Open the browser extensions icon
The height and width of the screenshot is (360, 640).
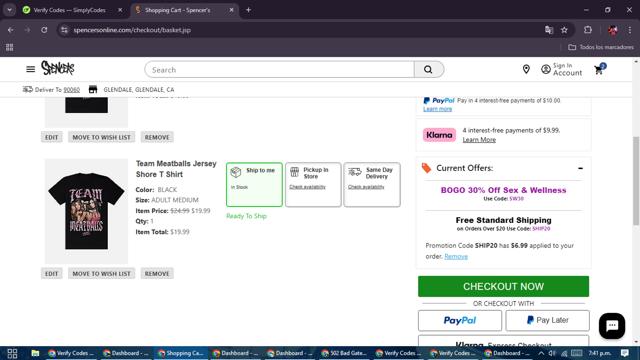click(x=588, y=30)
